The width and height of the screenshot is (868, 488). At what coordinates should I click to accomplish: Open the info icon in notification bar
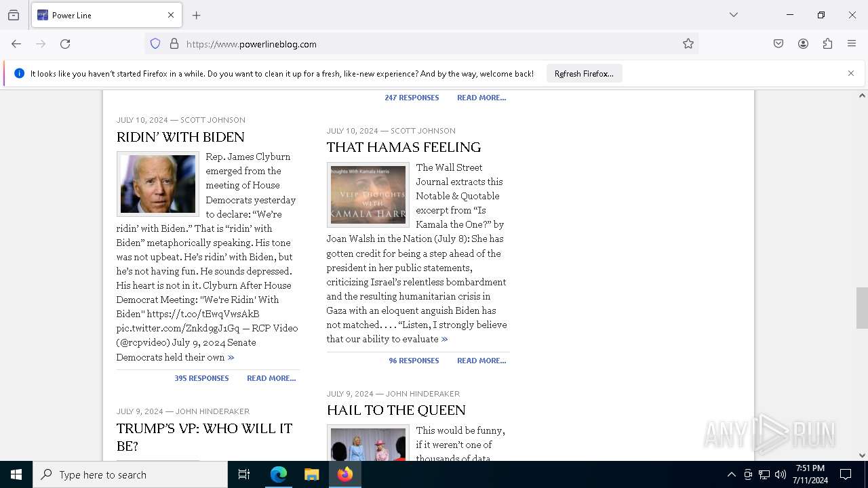(19, 73)
